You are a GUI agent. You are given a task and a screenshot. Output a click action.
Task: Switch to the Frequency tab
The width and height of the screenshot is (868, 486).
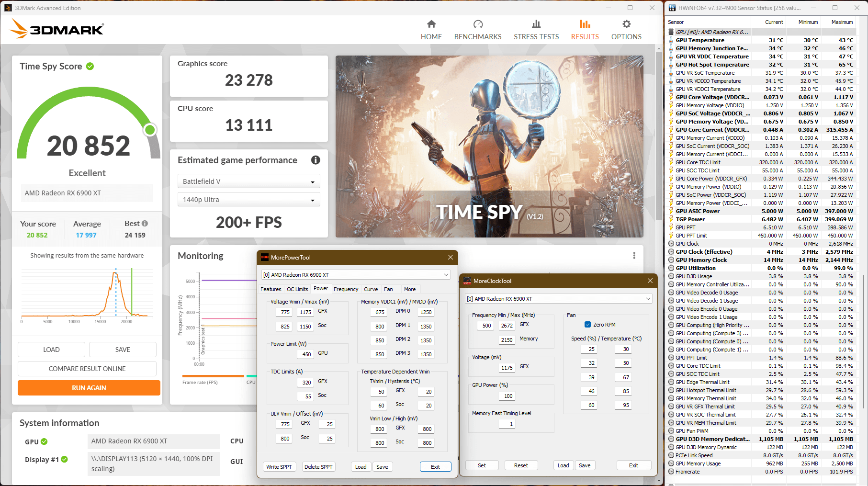coord(346,289)
